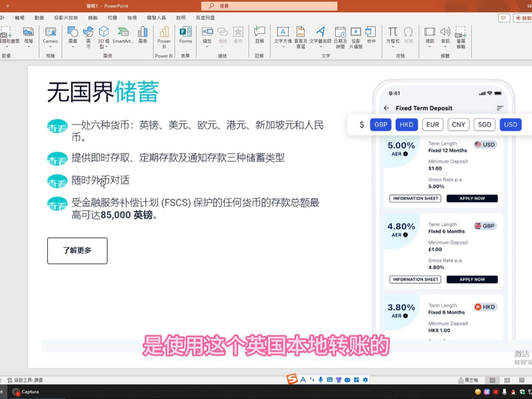
Task: Insert audio (音訊)
Action: [x=445, y=35]
